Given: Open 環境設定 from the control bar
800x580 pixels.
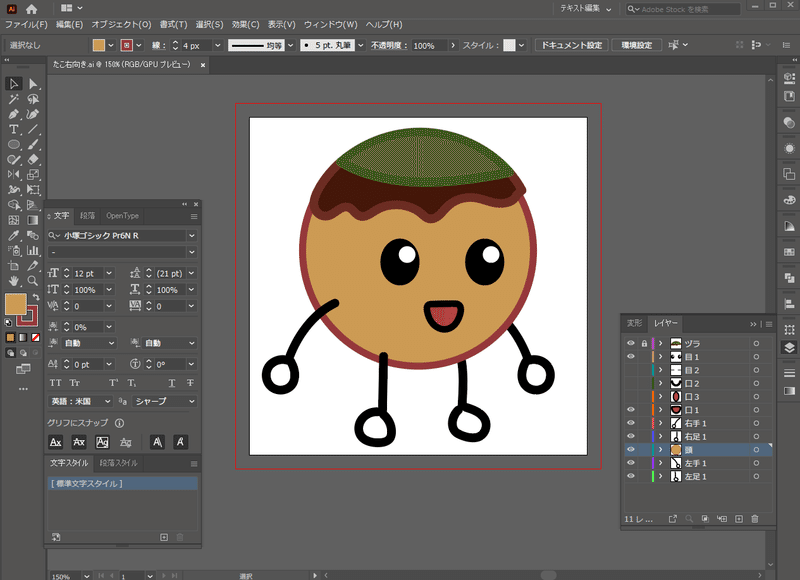Looking at the screenshot, I should click(637, 44).
